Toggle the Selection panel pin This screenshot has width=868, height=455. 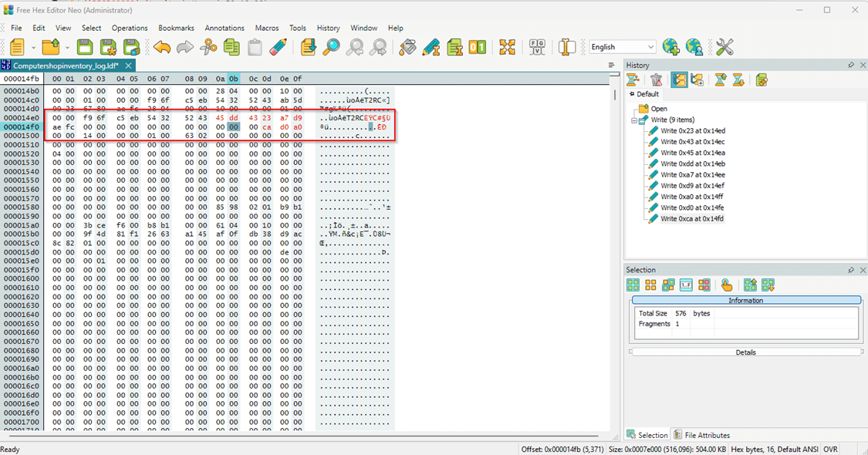coord(851,271)
